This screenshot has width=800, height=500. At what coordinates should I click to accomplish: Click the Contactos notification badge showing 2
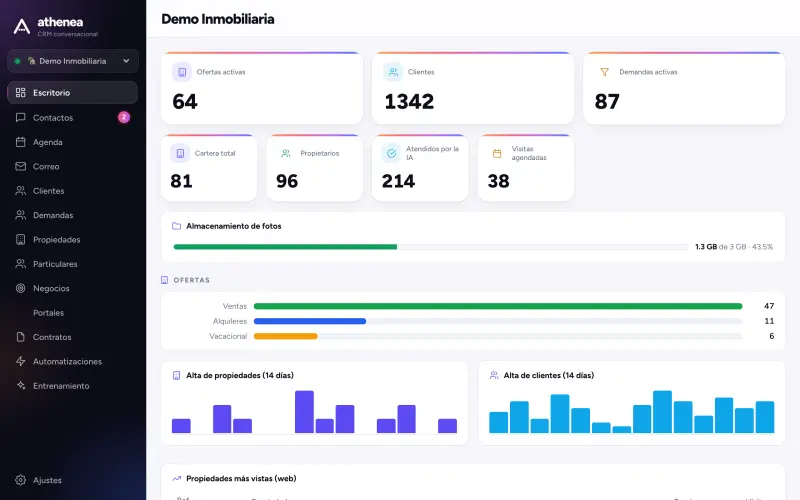pos(123,117)
